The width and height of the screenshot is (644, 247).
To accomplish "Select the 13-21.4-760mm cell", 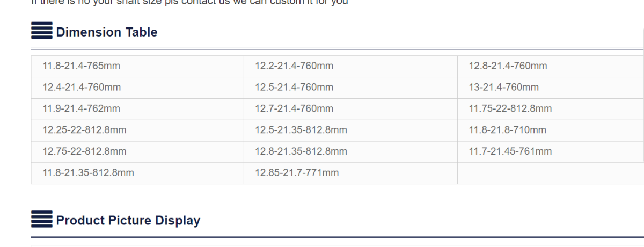I will (x=551, y=88).
